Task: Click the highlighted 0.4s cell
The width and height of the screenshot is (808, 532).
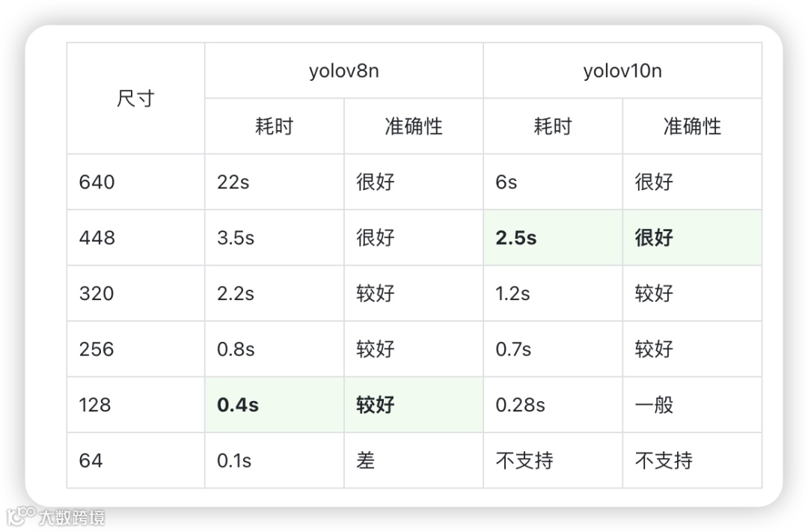Action: click(x=274, y=405)
